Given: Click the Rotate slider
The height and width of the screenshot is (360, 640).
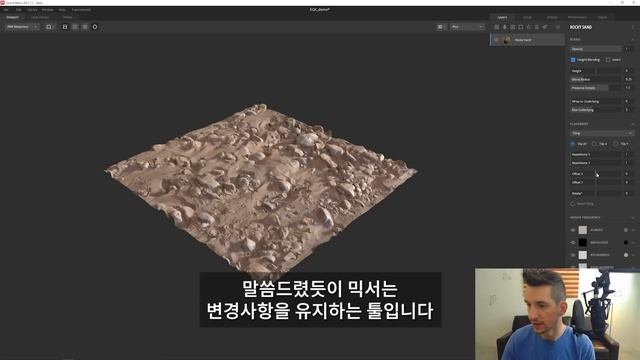Looking at the screenshot, I should coord(595,193).
